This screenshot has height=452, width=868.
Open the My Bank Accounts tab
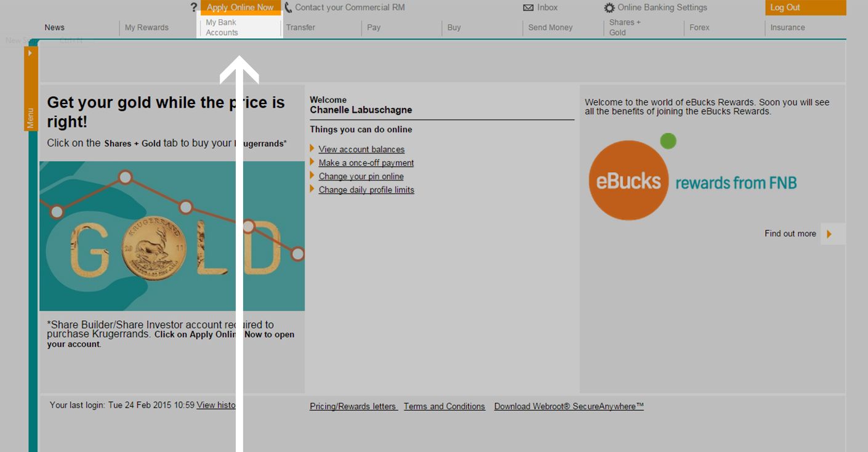tap(222, 28)
